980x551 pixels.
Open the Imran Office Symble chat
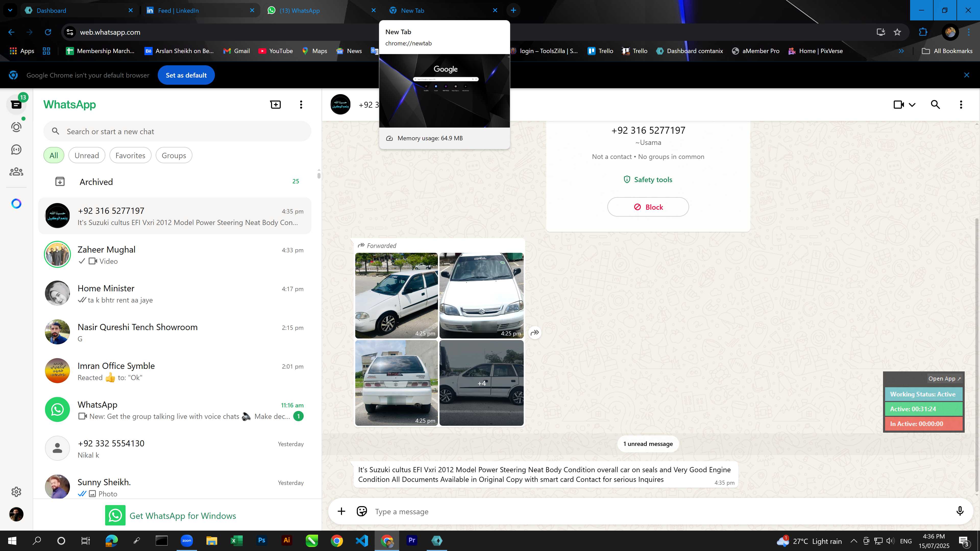175,371
